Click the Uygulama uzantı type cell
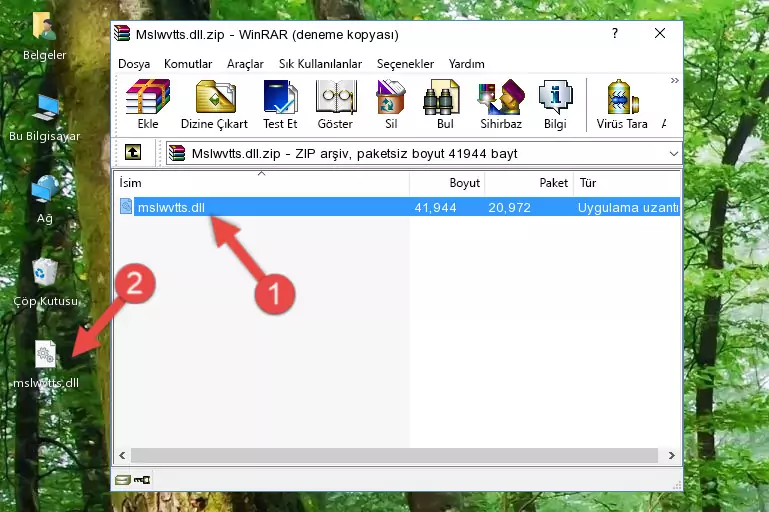Image resolution: width=769 pixels, height=512 pixels. 628,207
